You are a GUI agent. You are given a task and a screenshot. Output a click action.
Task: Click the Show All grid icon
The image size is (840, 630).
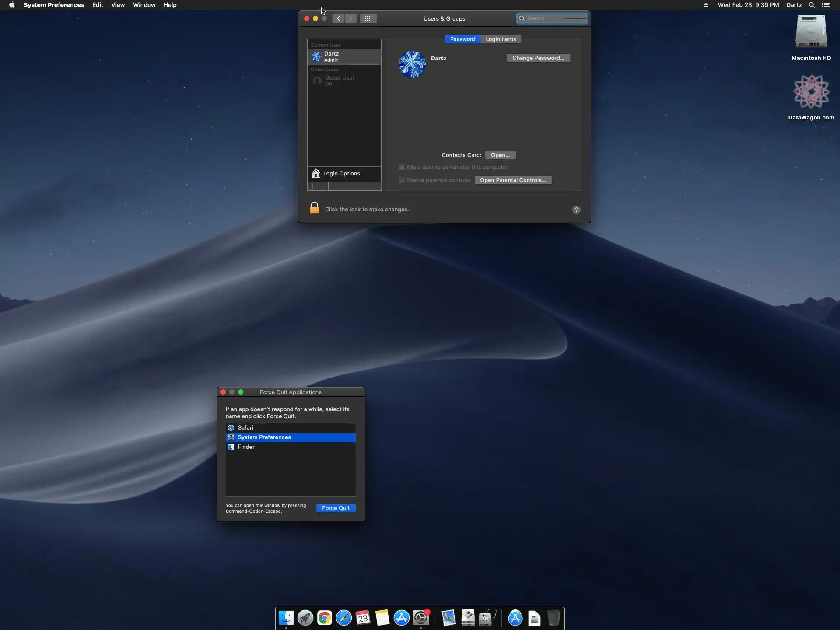pyautogui.click(x=368, y=18)
